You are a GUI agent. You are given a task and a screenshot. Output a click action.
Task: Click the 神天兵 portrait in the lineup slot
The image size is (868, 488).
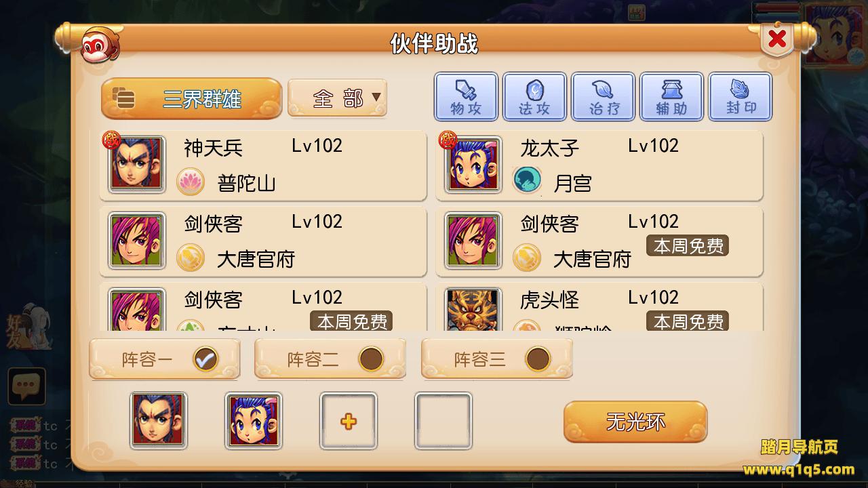pyautogui.click(x=159, y=421)
